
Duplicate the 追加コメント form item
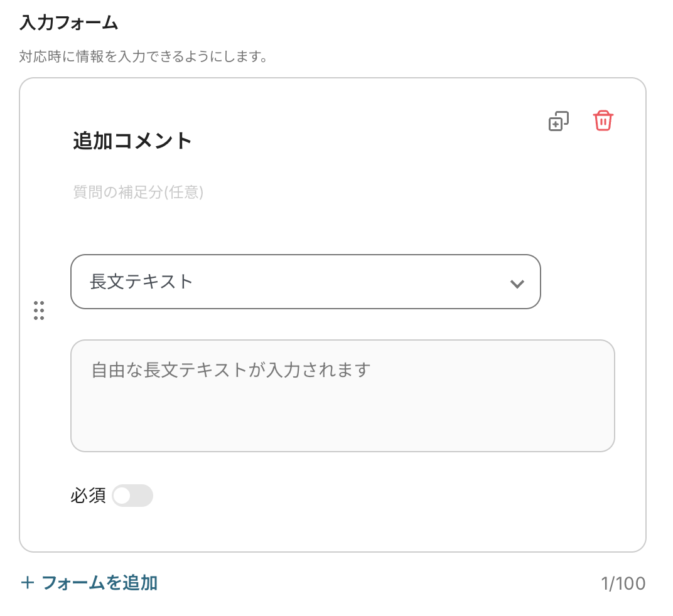pos(558,121)
